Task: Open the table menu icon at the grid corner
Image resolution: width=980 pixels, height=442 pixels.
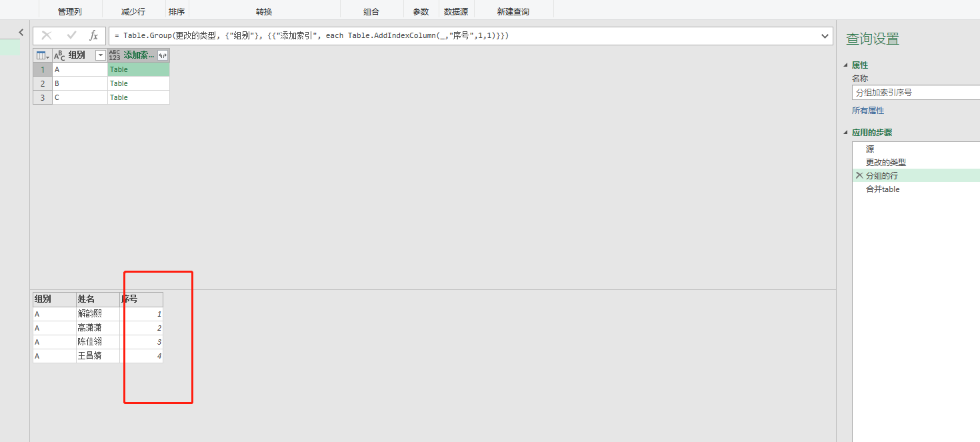Action: (x=43, y=55)
